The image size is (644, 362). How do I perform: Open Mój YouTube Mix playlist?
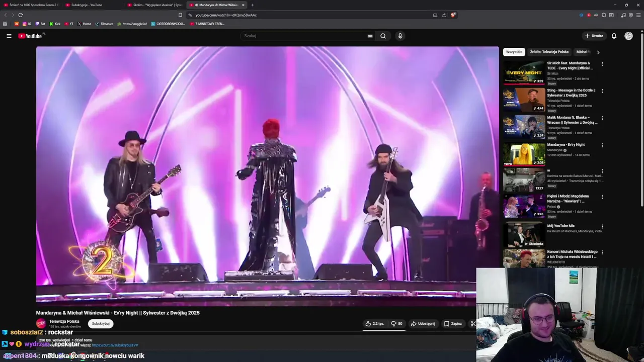pos(560,226)
